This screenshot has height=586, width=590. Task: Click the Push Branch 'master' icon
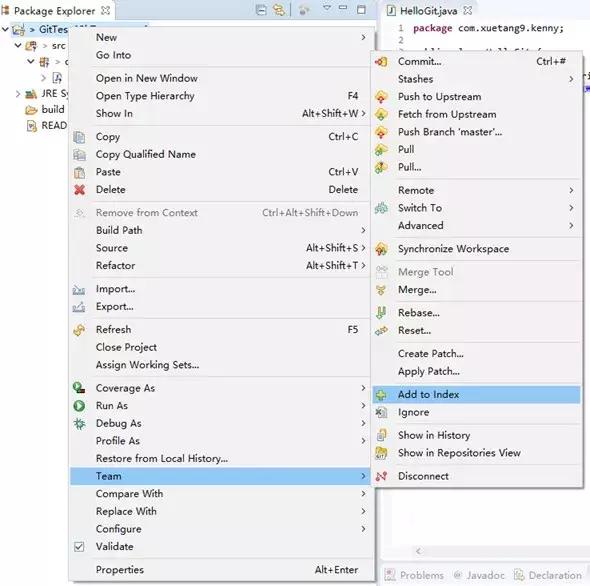381,132
